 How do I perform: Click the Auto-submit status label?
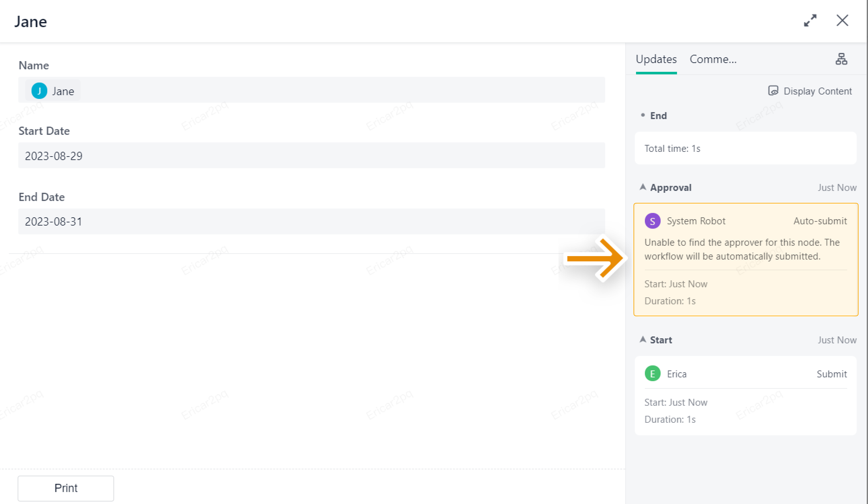click(820, 221)
